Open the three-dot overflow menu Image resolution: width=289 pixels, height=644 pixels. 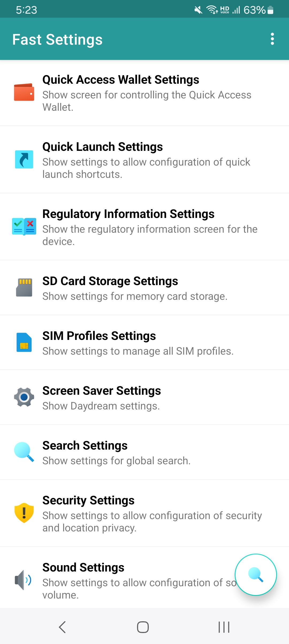(272, 39)
